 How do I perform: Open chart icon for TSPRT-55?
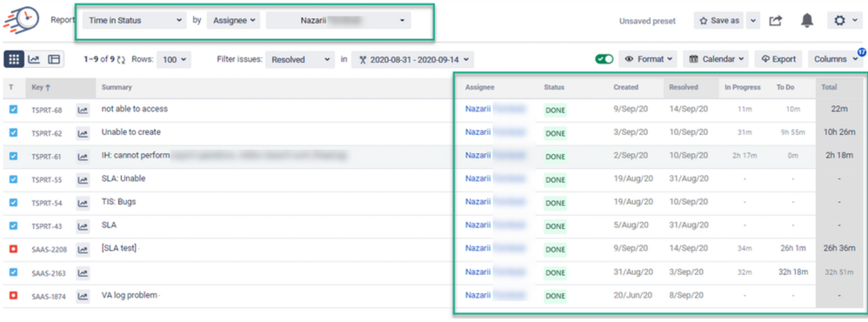[x=83, y=180]
